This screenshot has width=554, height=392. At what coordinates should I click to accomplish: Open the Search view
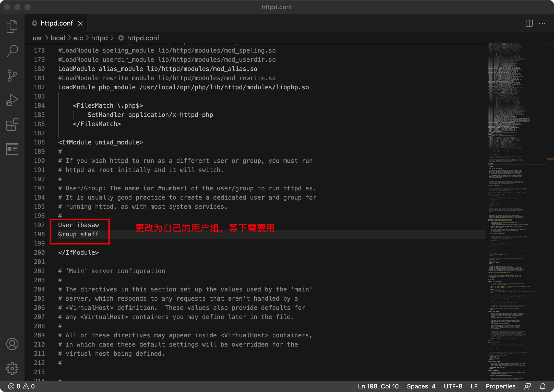(12, 51)
